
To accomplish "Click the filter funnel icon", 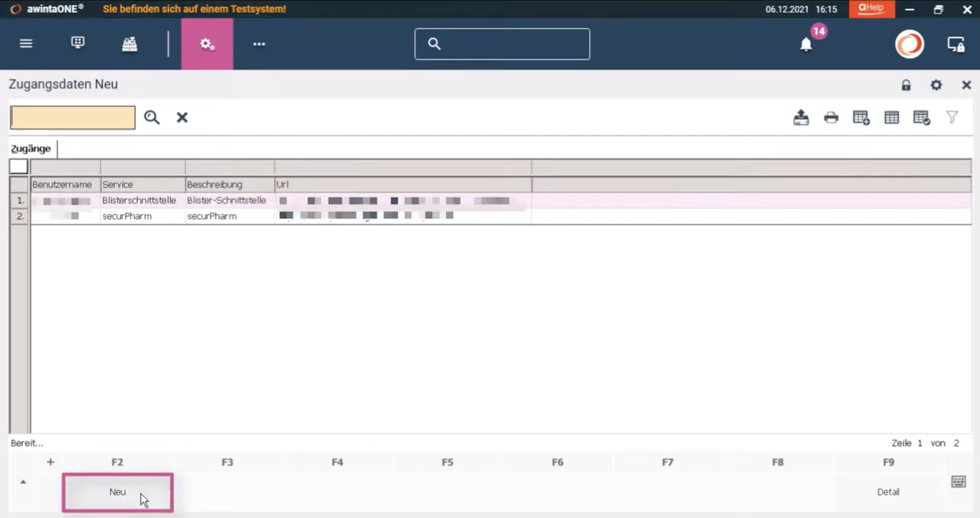I will 952,117.
